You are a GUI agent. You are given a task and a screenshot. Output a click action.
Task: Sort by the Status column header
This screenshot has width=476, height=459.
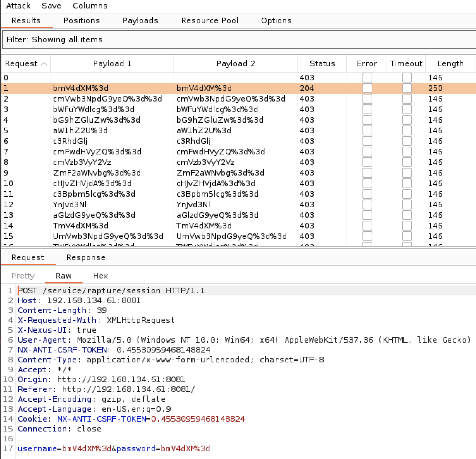coord(322,63)
